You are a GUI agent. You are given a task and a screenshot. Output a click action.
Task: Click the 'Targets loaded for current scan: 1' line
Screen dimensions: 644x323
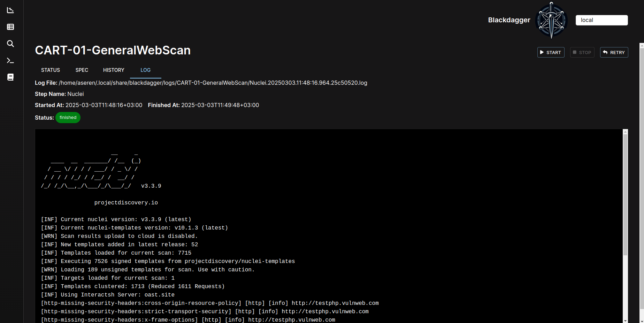click(x=108, y=278)
